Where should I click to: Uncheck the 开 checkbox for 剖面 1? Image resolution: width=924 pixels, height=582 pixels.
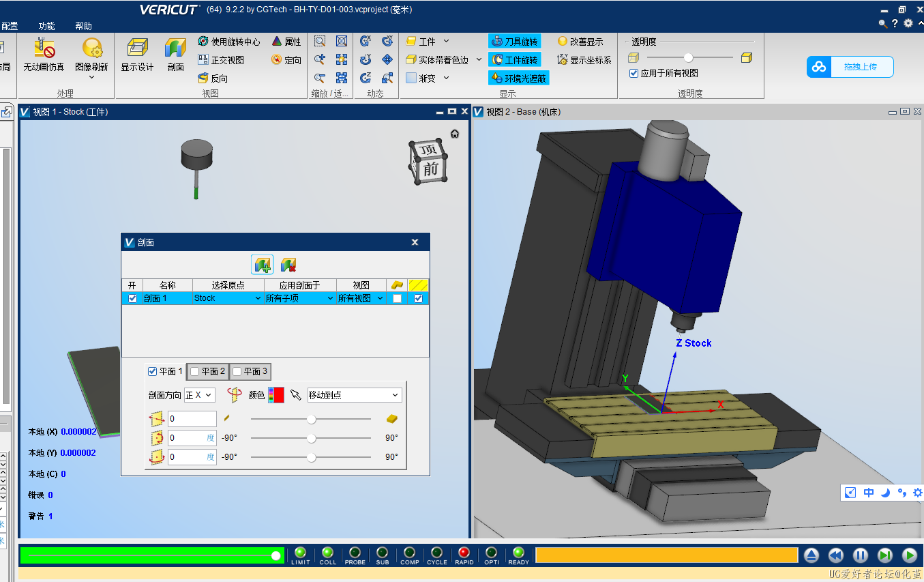coord(132,298)
